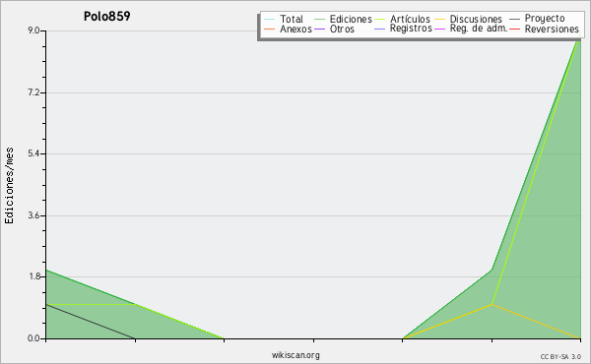591x364 pixels.
Task: Click the Ediciones/mes axis label
Action: point(9,186)
